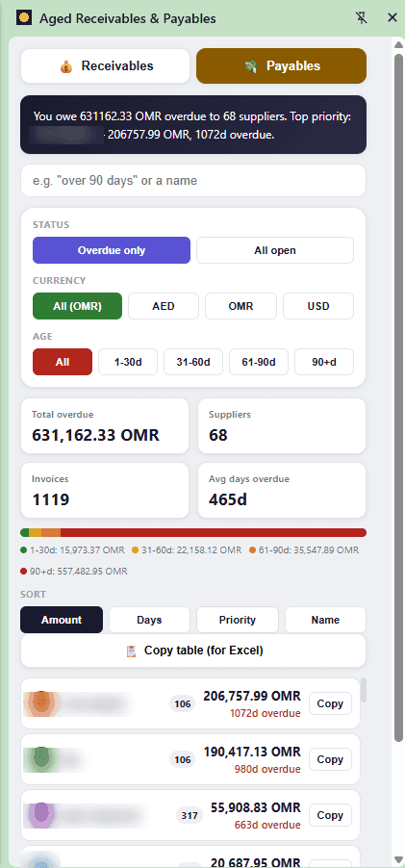
Task: Click the 1-30d: 15,973.37 OMR legend
Action: coord(72,550)
